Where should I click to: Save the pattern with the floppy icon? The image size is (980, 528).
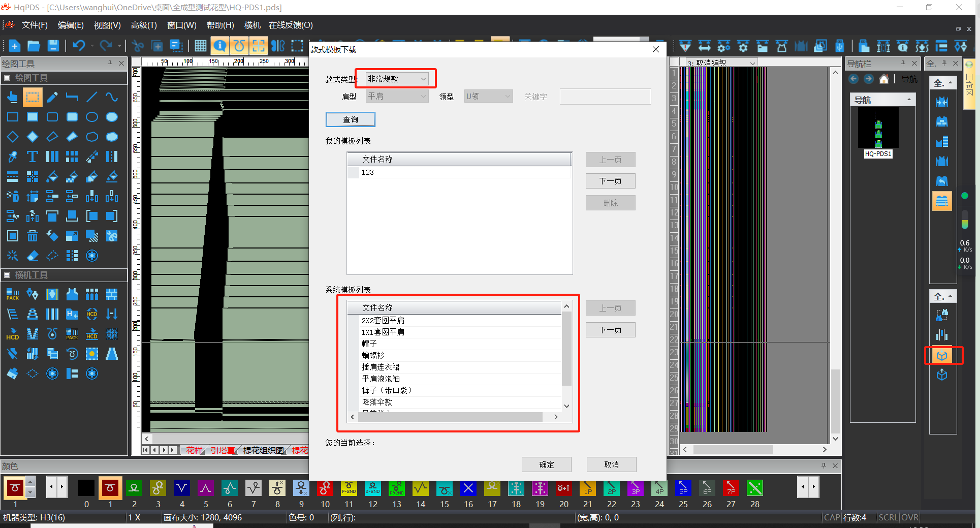click(53, 46)
